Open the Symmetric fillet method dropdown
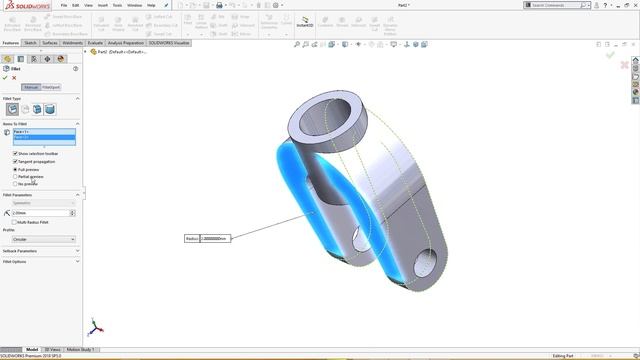Viewport: 640px width, 360px height. tap(43, 203)
